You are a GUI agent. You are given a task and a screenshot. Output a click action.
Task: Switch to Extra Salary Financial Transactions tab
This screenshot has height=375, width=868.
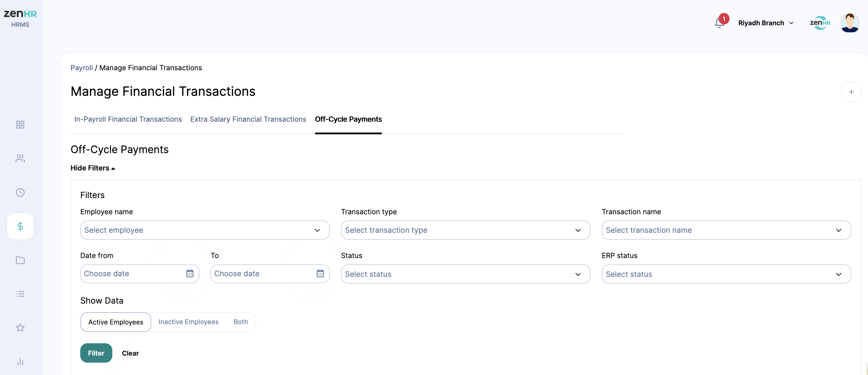[x=248, y=119]
